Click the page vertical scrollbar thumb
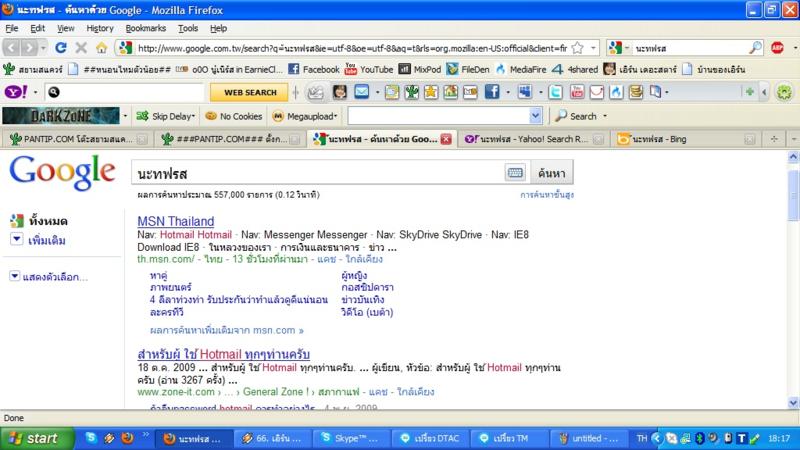This screenshot has height=450, width=800. pos(793,196)
